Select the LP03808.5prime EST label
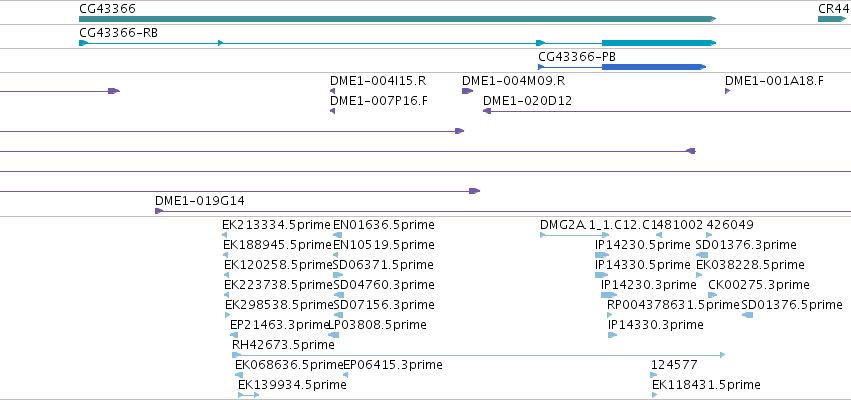This screenshot has width=851, height=400. tap(377, 325)
